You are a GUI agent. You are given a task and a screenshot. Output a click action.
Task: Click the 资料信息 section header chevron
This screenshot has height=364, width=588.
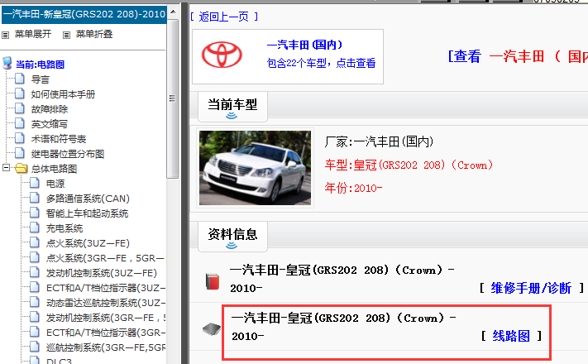click(x=232, y=246)
